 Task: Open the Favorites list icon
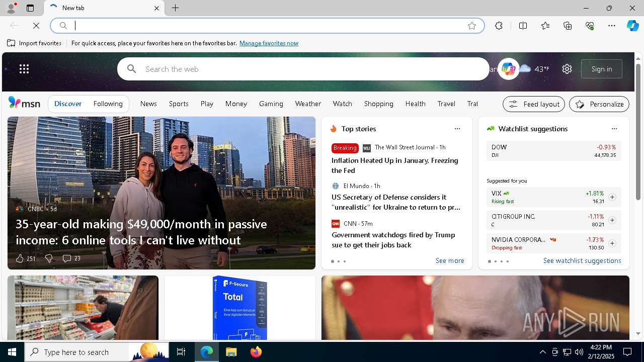pyautogui.click(x=545, y=26)
